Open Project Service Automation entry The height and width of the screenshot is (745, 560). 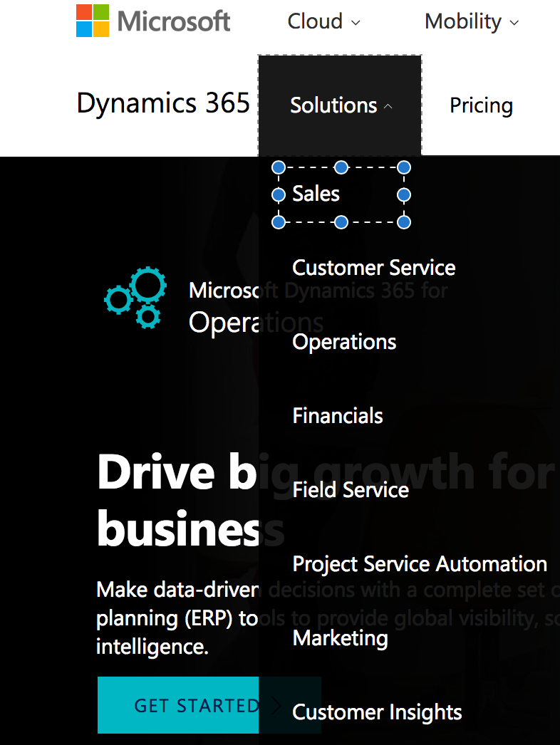pos(420,564)
